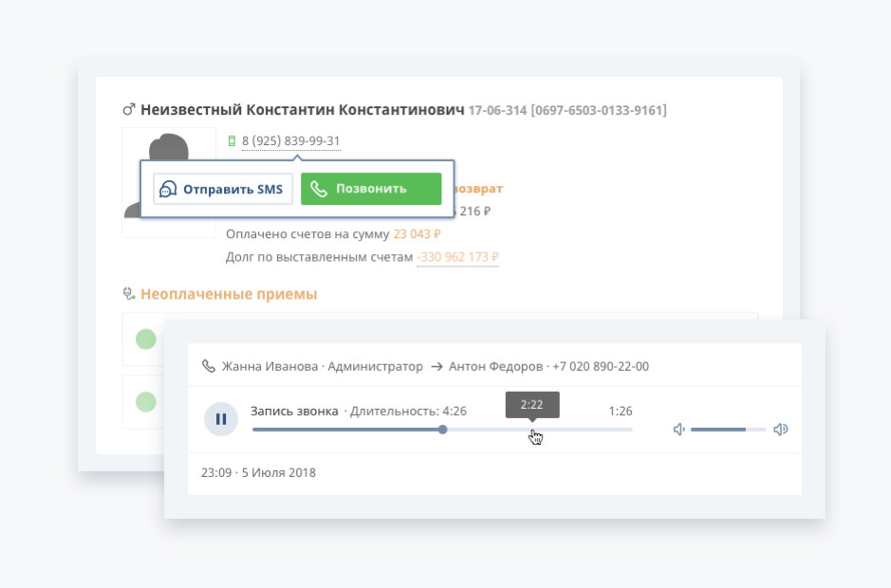Open phone number 8 (925) 839-99-31
891x588 pixels.
pyautogui.click(x=290, y=141)
